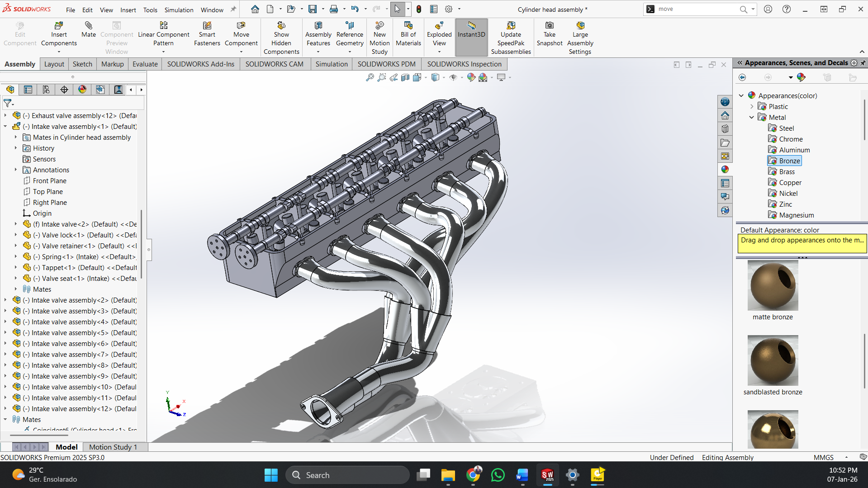Pin the SOLIDWORKS menu bar
The image size is (868, 488).
pyautogui.click(x=233, y=9)
